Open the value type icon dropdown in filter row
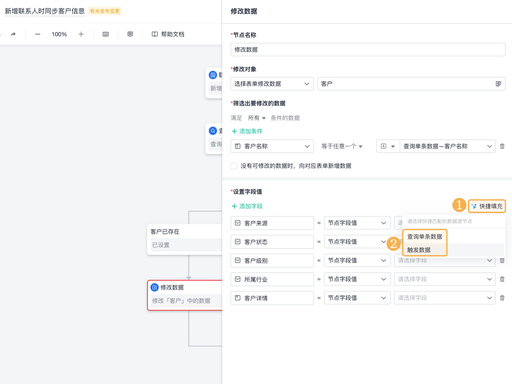Viewport: 512px width, 384px height. coord(388,146)
